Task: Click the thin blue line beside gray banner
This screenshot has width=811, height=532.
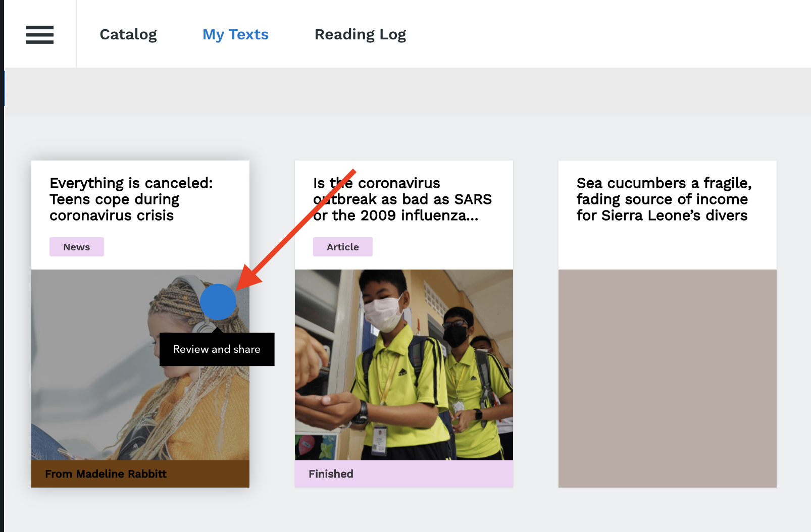Action: coord(5,88)
